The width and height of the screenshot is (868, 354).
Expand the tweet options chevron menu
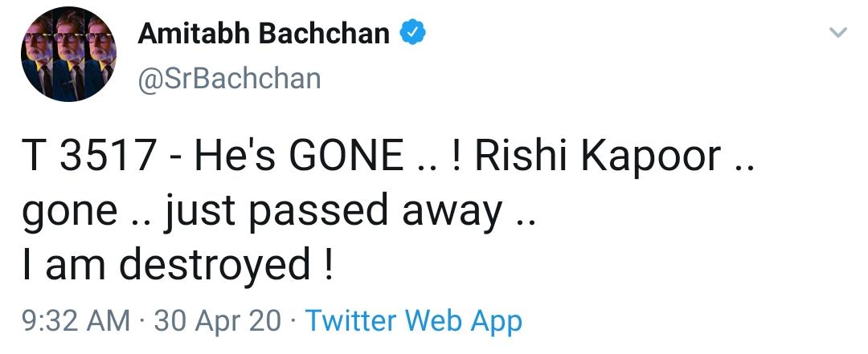pos(838,33)
